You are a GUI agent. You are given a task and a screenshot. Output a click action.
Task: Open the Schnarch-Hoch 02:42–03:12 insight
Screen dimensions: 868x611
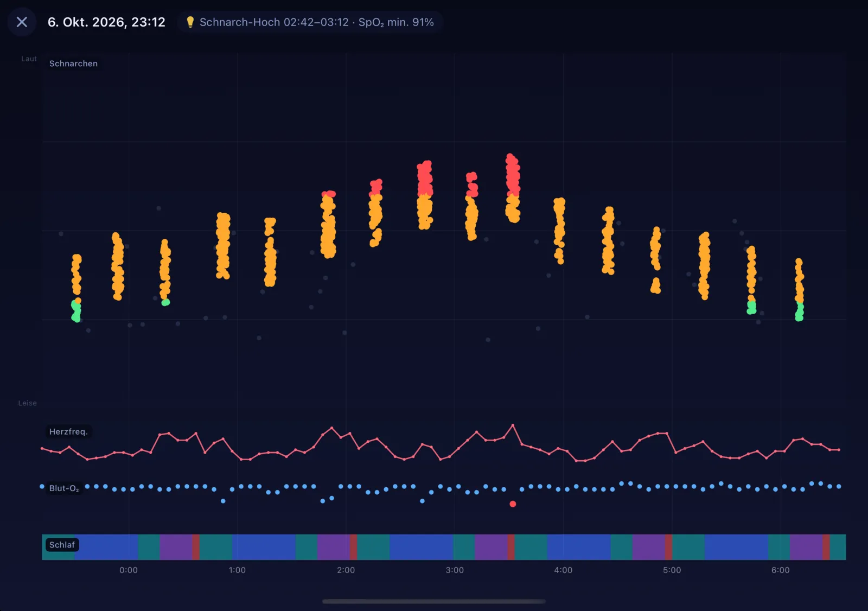(310, 22)
